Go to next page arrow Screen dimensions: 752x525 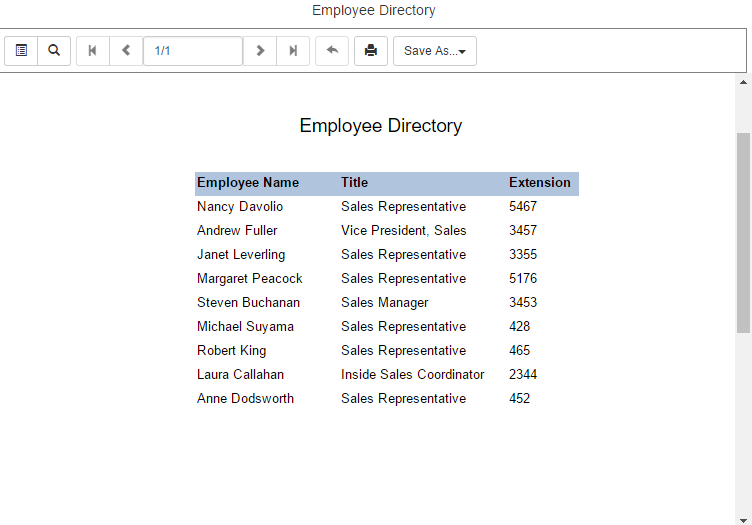pyautogui.click(x=260, y=50)
